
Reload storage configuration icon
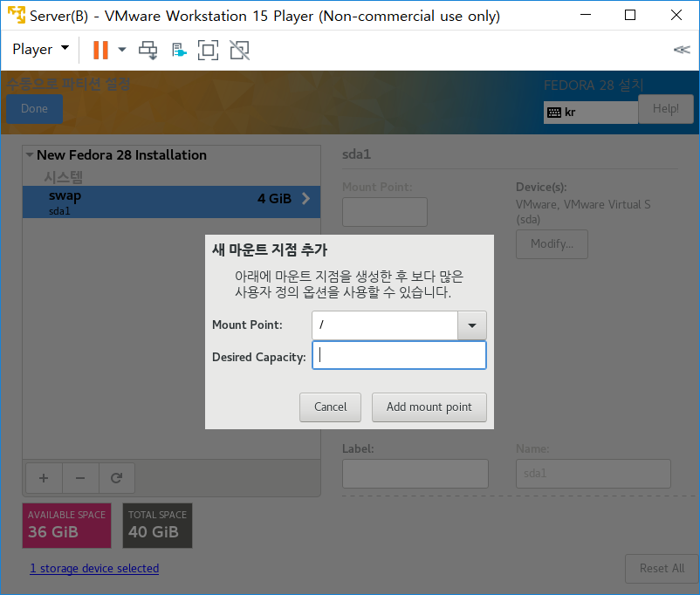116,478
